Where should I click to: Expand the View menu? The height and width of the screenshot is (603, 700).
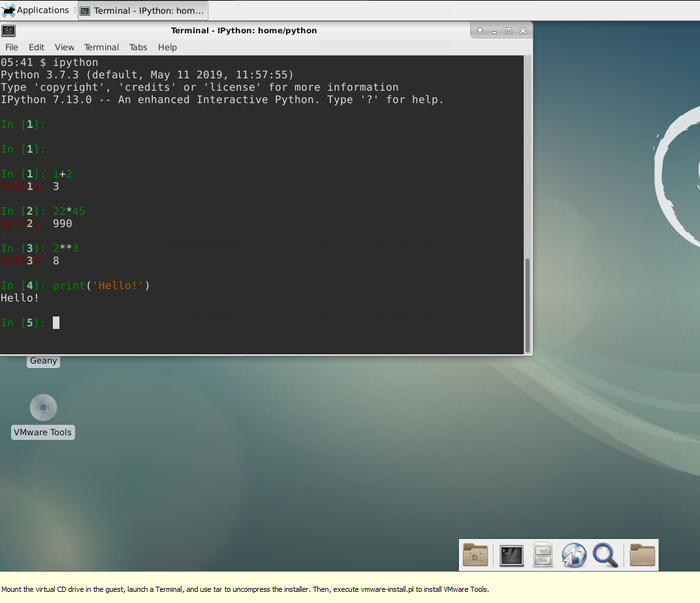(64, 47)
